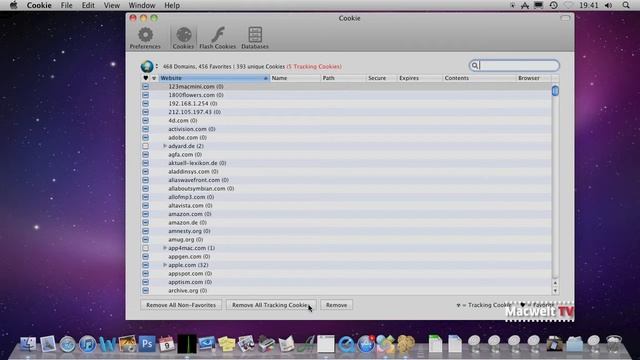Click the scrollbar up arrow

(555, 282)
